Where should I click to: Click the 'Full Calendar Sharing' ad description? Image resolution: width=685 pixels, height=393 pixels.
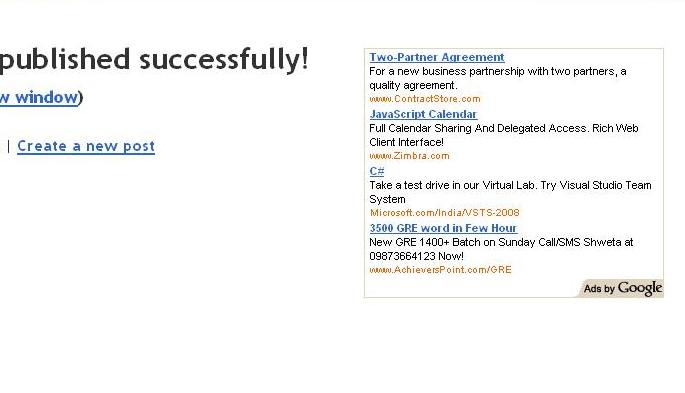pos(504,135)
